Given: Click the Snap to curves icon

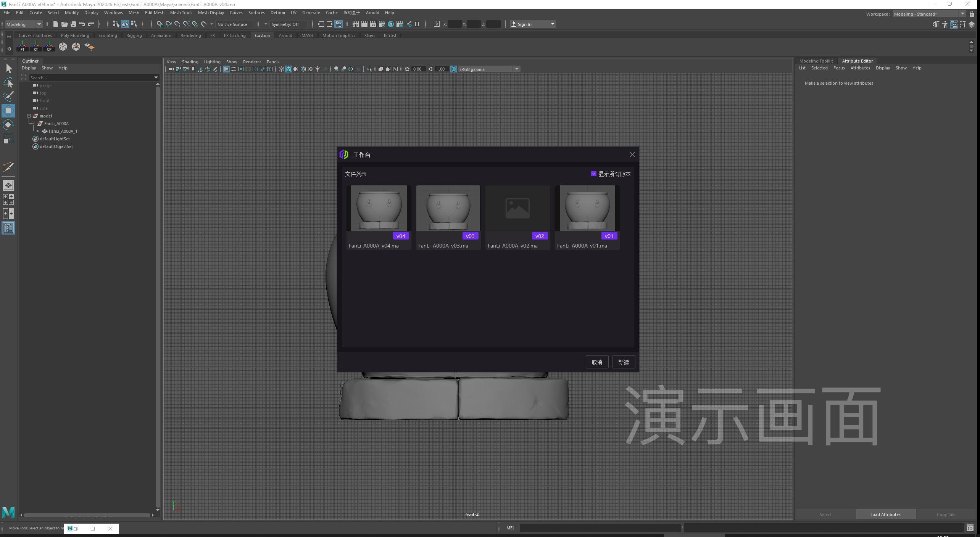Looking at the screenshot, I should click(x=168, y=24).
